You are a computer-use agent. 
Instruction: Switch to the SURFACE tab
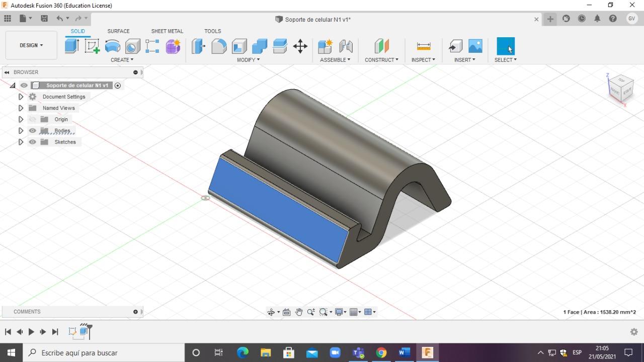tap(118, 31)
